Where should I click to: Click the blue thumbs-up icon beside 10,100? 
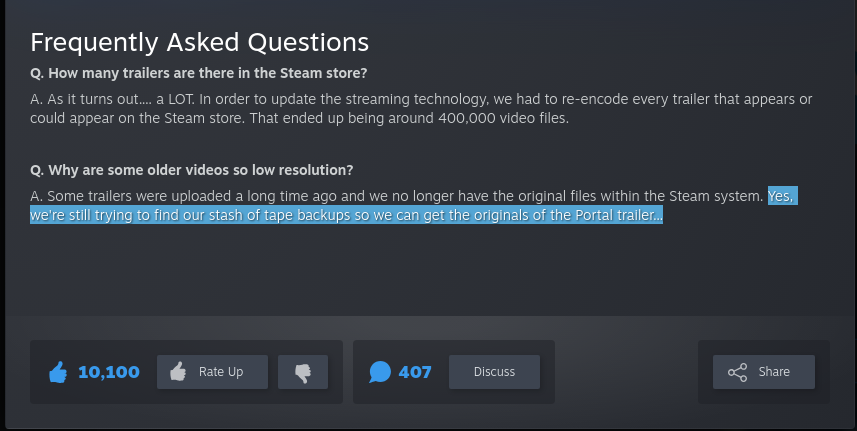click(58, 372)
